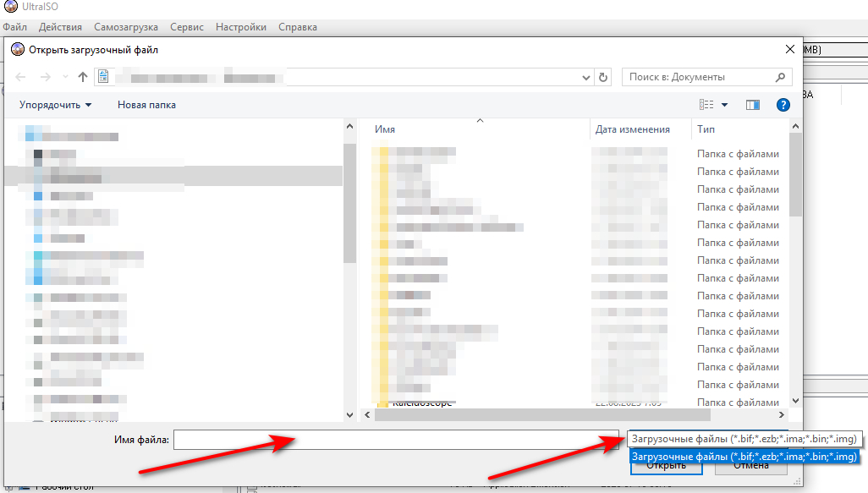Close the Открыть загрузочный файл dialog
The height and width of the screenshot is (493, 868).
pyautogui.click(x=790, y=49)
